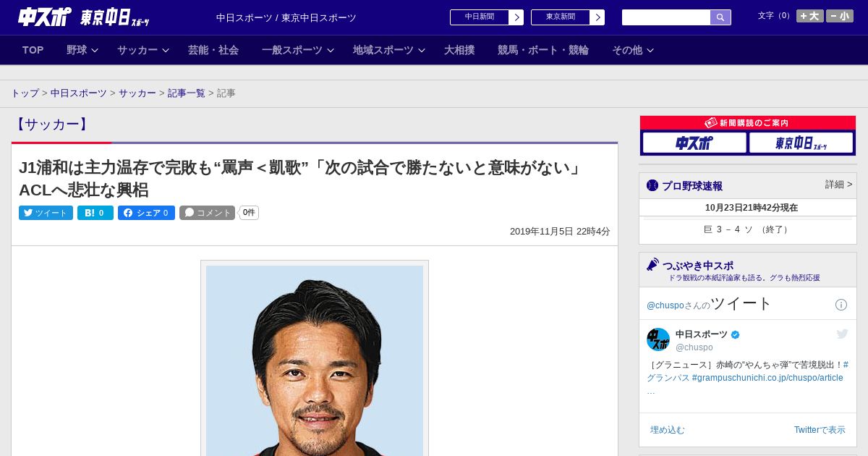Share article with Facebook シェア button

146,213
